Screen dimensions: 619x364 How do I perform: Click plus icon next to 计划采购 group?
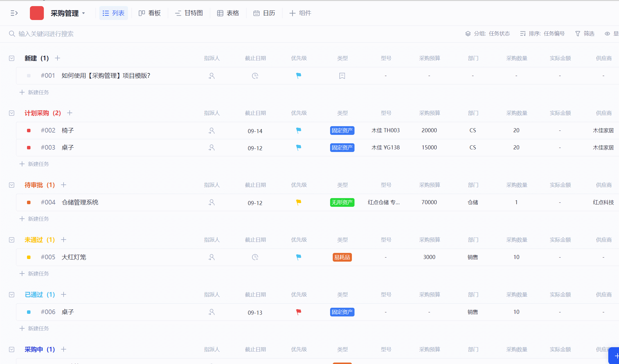click(70, 113)
